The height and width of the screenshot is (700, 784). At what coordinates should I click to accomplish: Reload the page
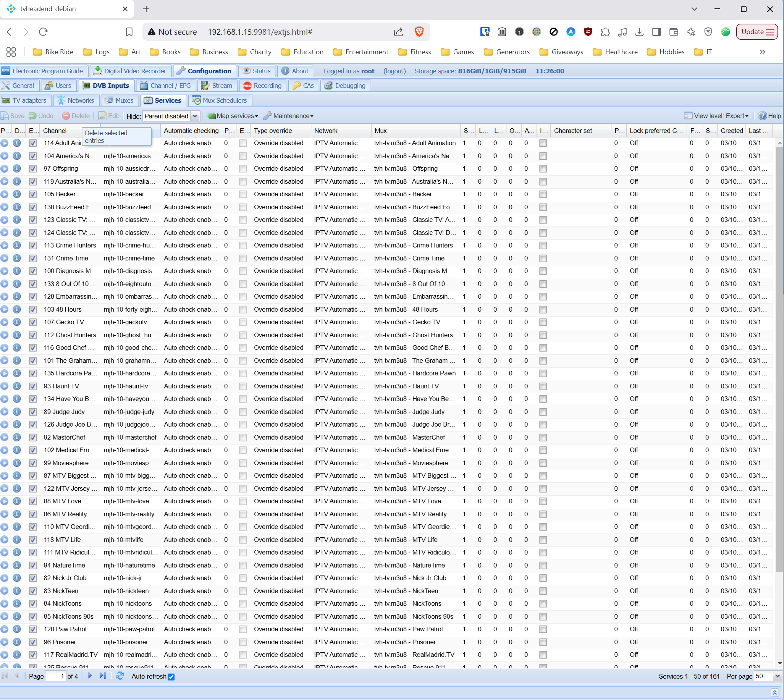click(x=43, y=32)
